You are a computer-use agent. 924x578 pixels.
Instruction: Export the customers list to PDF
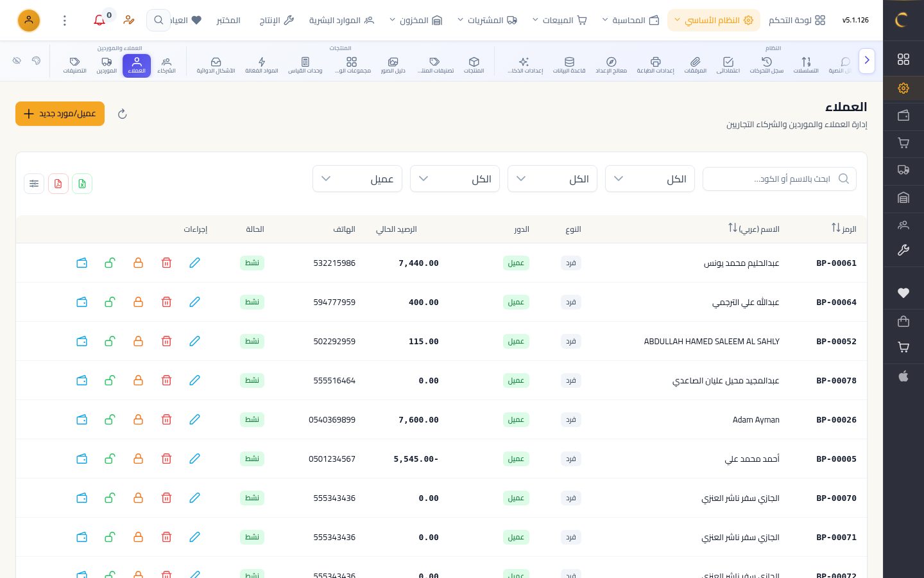58,184
